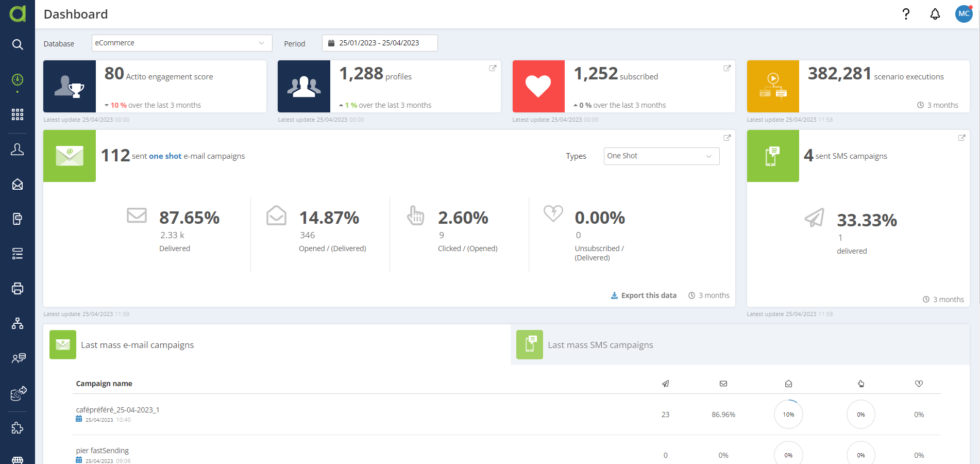Click the 86.96% delivered value
Viewport: 980px width, 464px height.
(723, 415)
